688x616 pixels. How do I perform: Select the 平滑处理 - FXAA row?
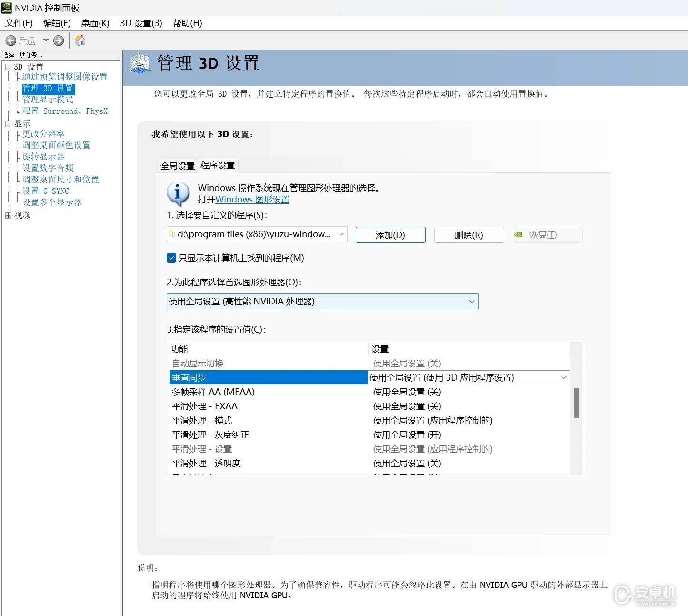tap(369, 406)
